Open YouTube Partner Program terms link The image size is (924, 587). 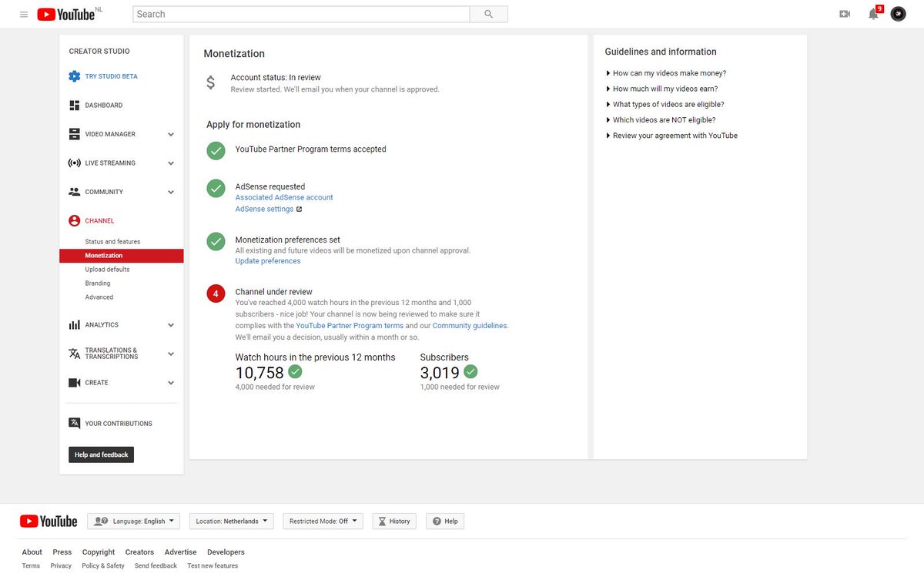350,326
